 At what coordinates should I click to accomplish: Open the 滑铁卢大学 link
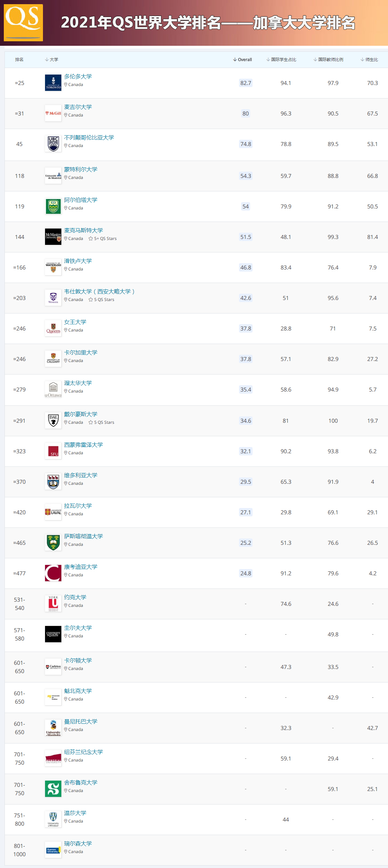[x=78, y=261]
